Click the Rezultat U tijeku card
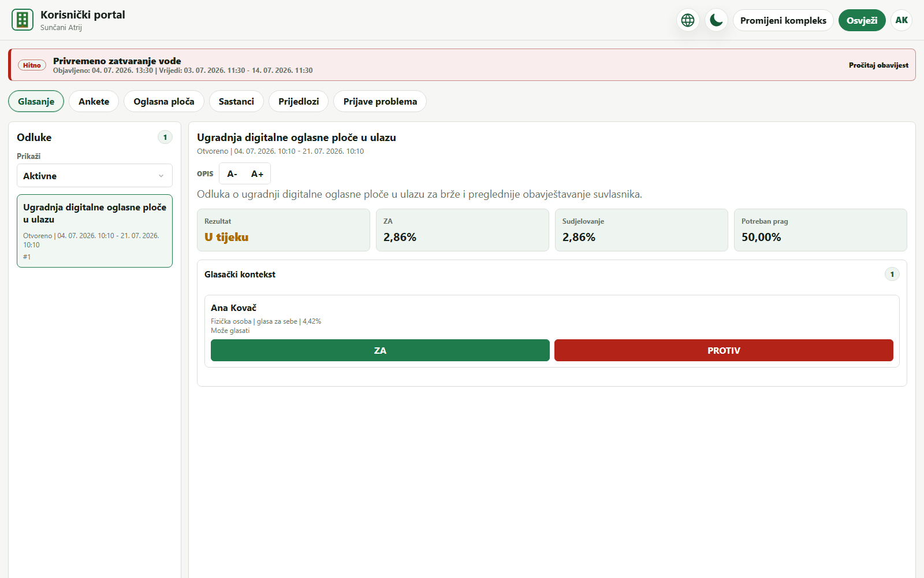Screen dimensions: 924x578 click(284, 230)
